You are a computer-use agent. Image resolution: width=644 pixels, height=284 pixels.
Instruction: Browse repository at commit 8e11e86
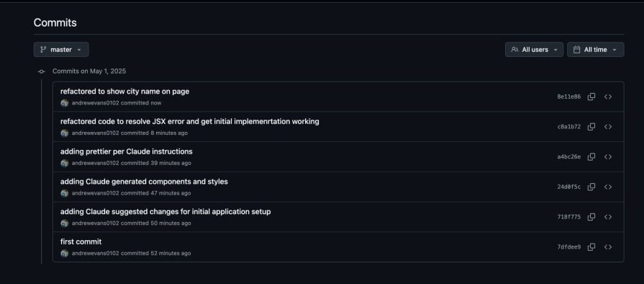(x=608, y=97)
